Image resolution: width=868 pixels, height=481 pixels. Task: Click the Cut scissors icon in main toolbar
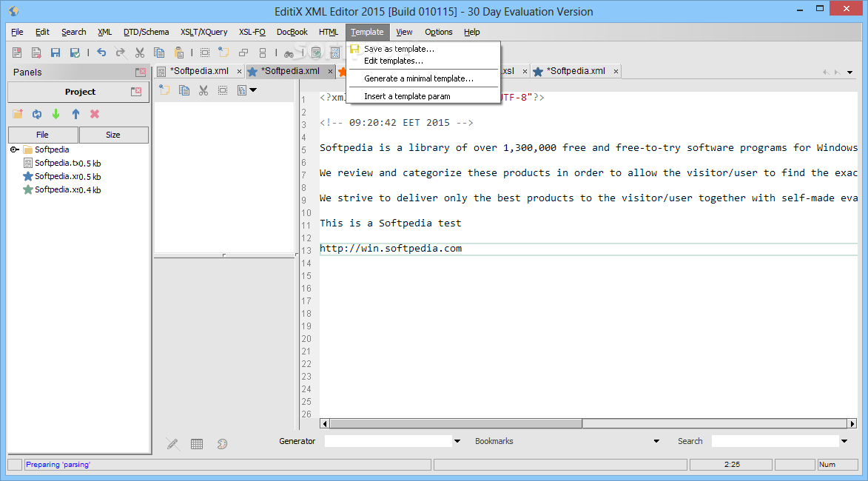click(140, 53)
